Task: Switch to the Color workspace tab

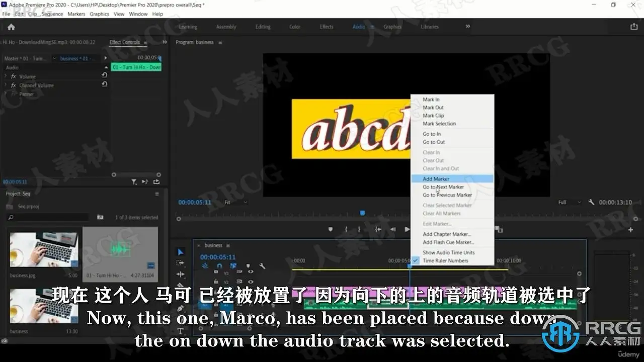Action: click(x=295, y=27)
